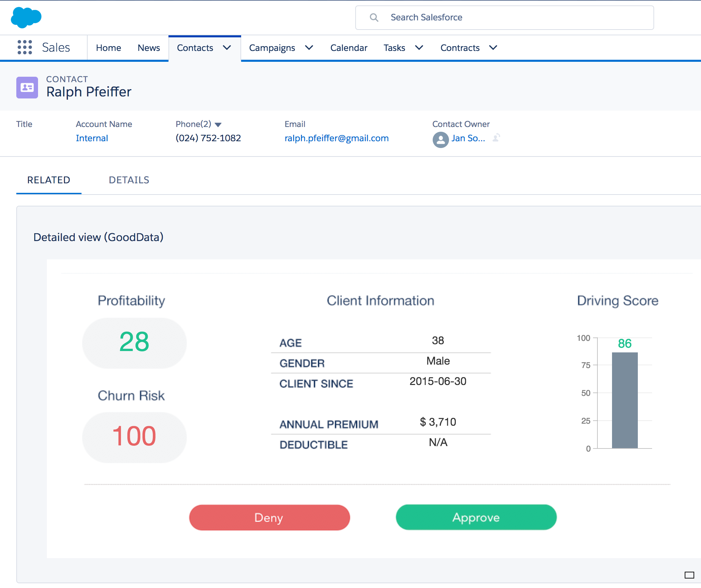
Task: Open the Tasks dropdown chevron
Action: (x=419, y=48)
